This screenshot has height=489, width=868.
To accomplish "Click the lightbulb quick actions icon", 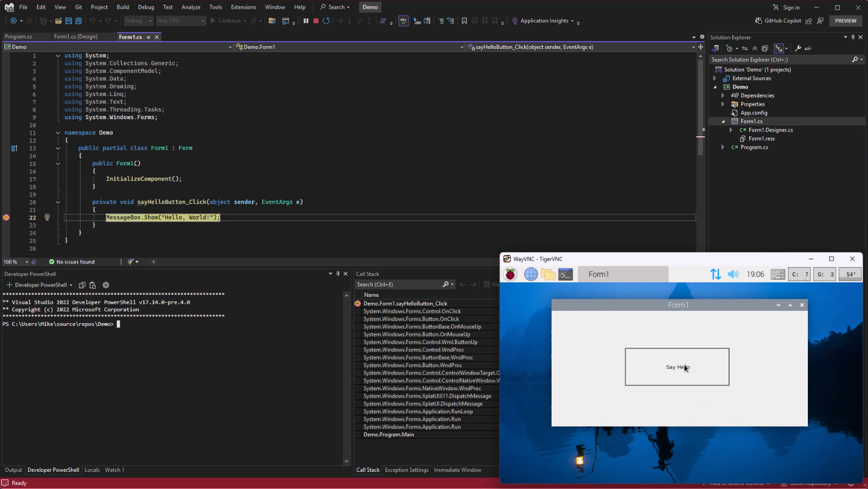I will 47,217.
